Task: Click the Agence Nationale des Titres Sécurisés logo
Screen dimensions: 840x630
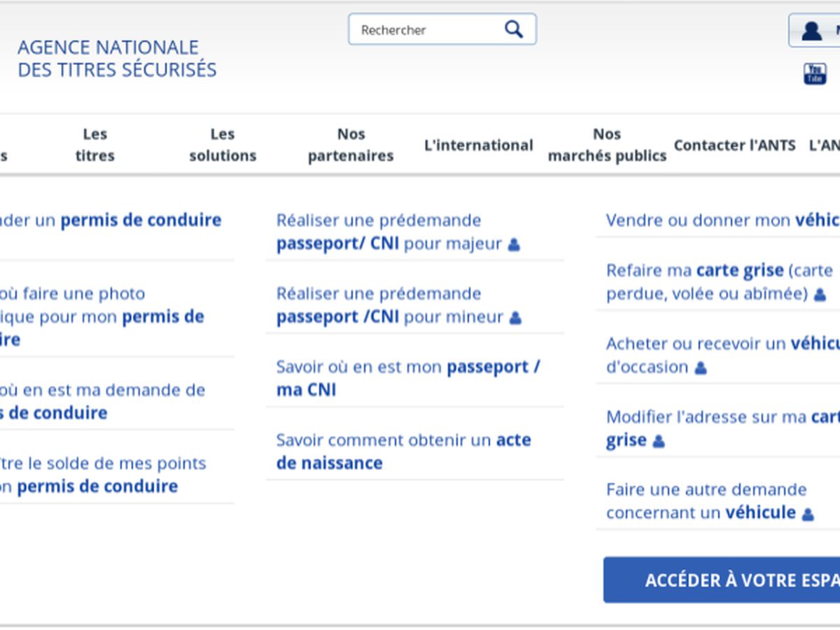Action: [x=117, y=59]
